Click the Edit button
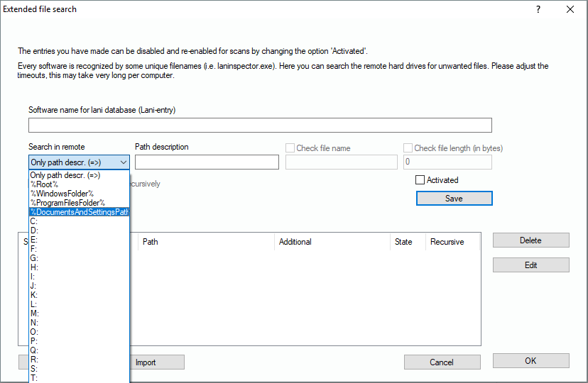The height and width of the screenshot is (383, 588). [530, 265]
